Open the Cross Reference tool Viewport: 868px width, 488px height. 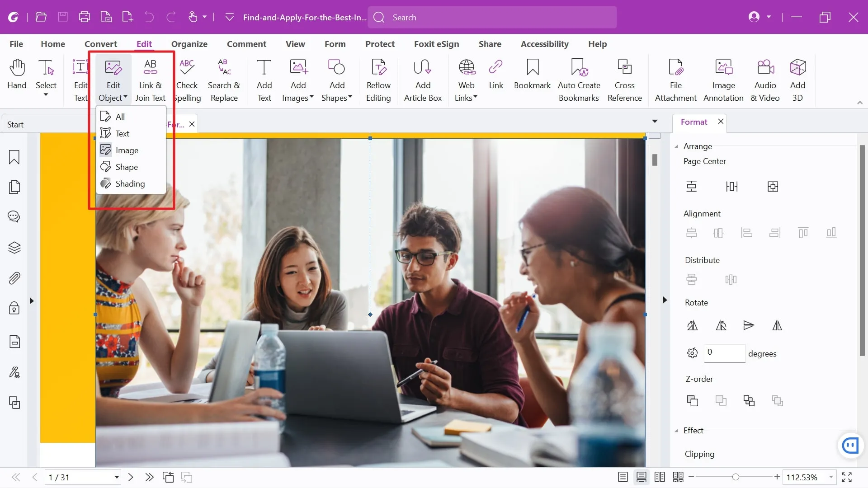pyautogui.click(x=625, y=78)
